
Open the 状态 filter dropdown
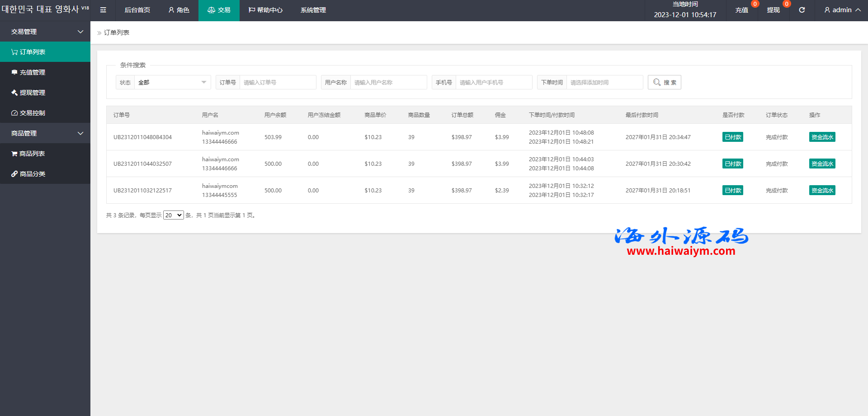172,82
